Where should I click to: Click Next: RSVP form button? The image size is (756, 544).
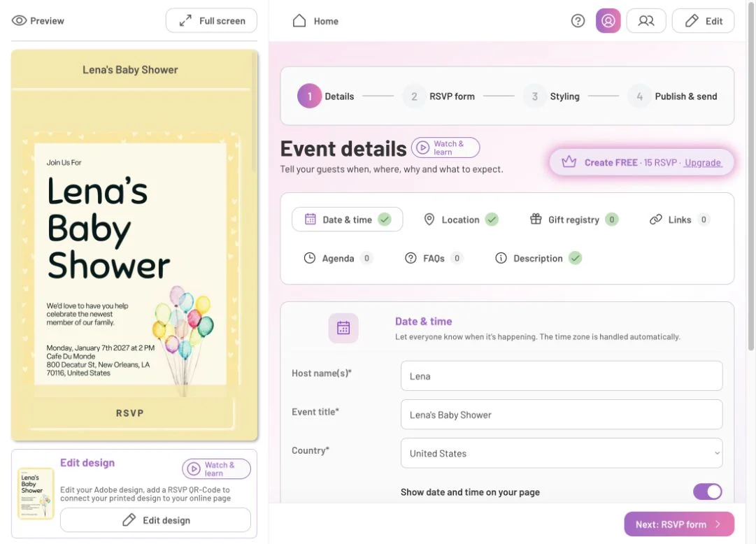(x=679, y=524)
